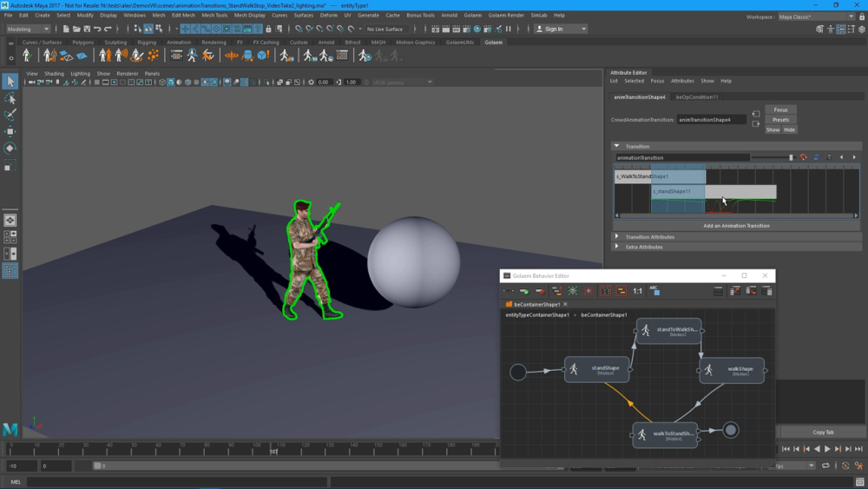
Task: Click the Presets button
Action: click(x=780, y=120)
